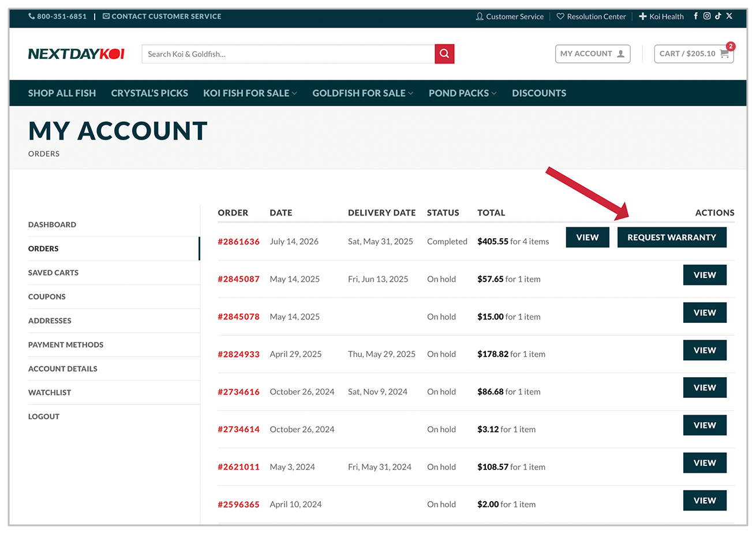This screenshot has width=756, height=534.
Task: Open Crystal's Picks menu item
Action: coord(149,93)
